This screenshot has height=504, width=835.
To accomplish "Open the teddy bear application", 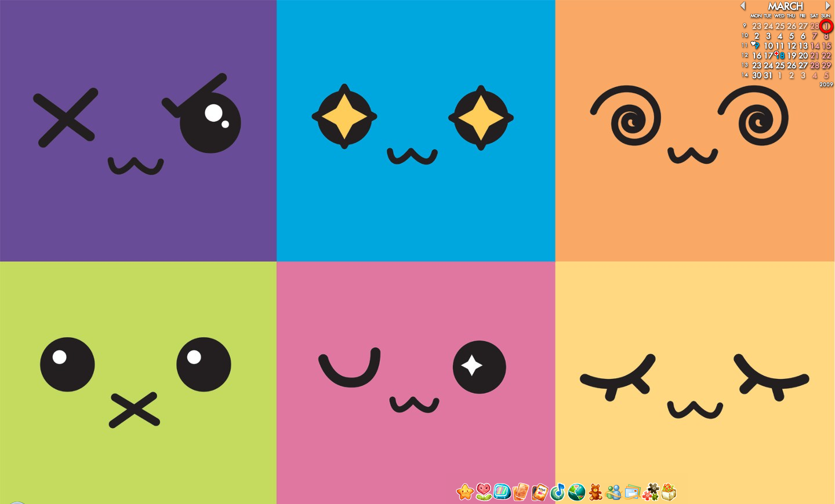I will click(594, 494).
